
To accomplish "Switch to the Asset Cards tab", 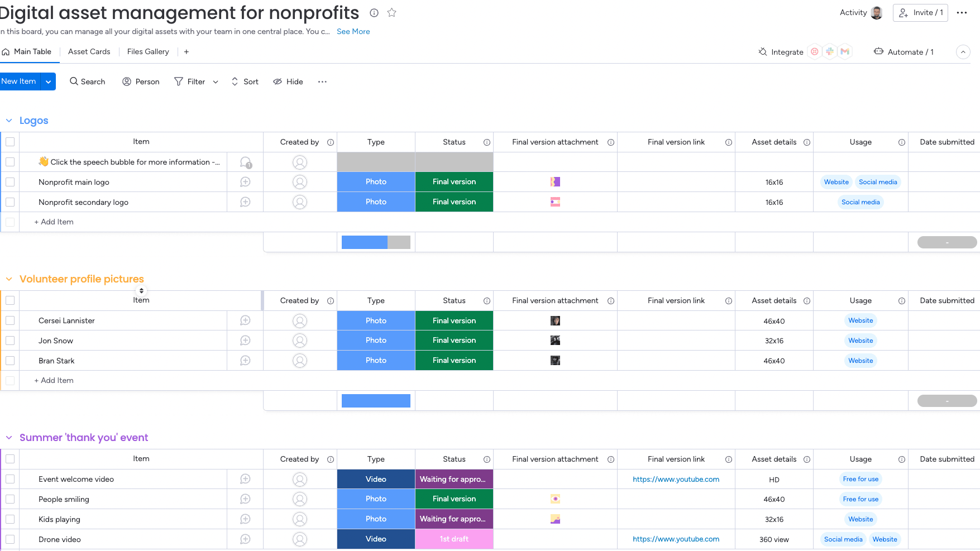I will pos(89,51).
